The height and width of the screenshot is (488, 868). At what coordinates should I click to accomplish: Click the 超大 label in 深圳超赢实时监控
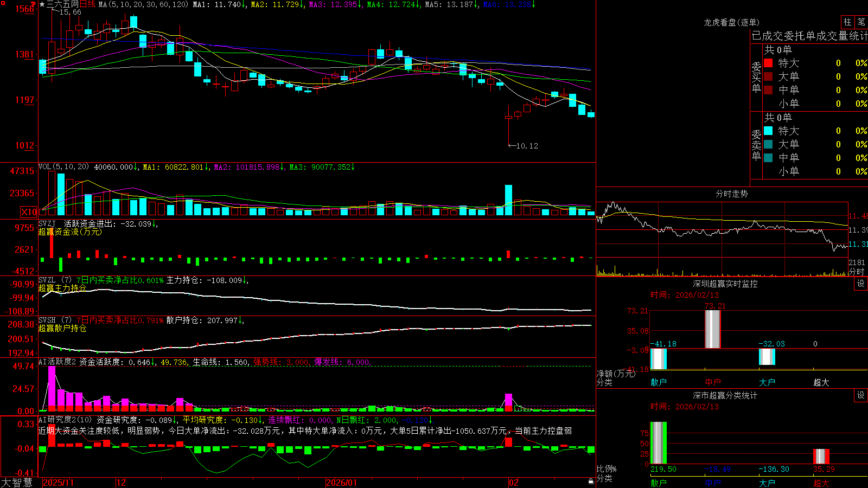coord(821,382)
